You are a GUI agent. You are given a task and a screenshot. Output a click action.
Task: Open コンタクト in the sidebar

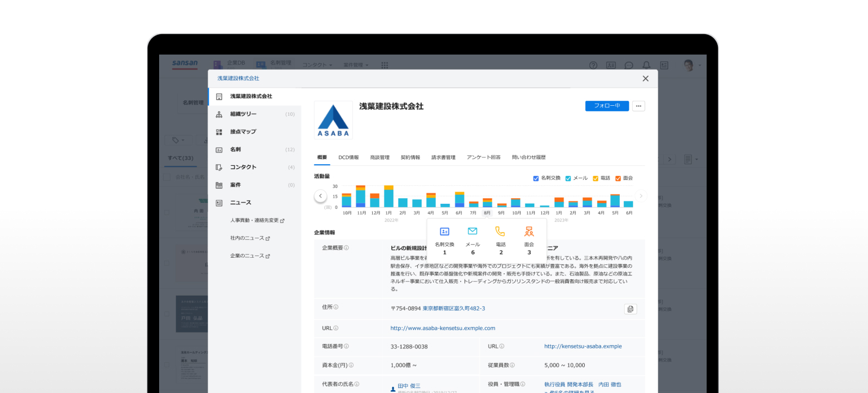(x=255, y=167)
